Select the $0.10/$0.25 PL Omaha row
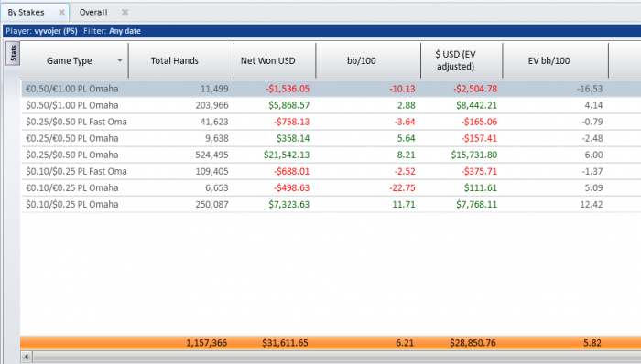This screenshot has height=364, width=641. [x=331, y=204]
